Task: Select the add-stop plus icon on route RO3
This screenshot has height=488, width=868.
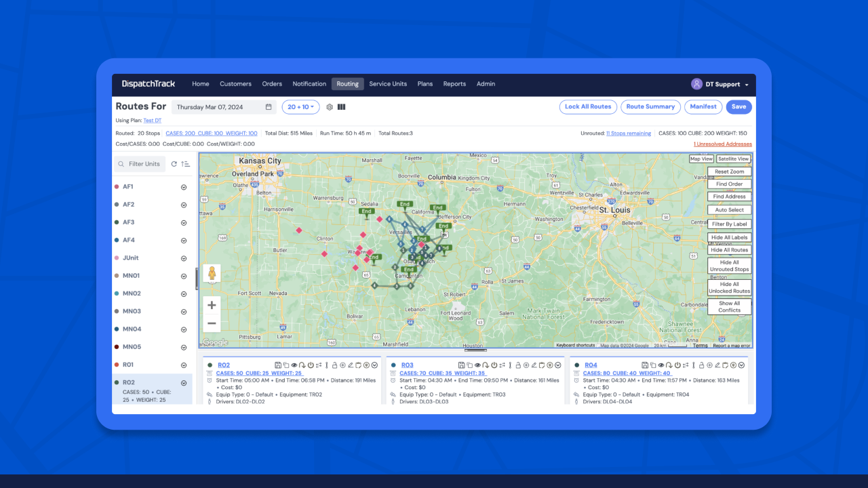Action: click(x=526, y=365)
